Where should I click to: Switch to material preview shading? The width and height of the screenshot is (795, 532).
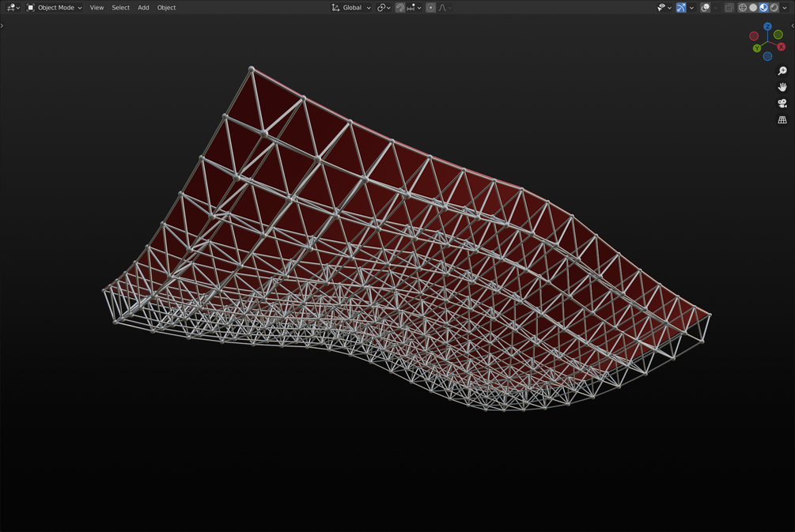point(763,8)
